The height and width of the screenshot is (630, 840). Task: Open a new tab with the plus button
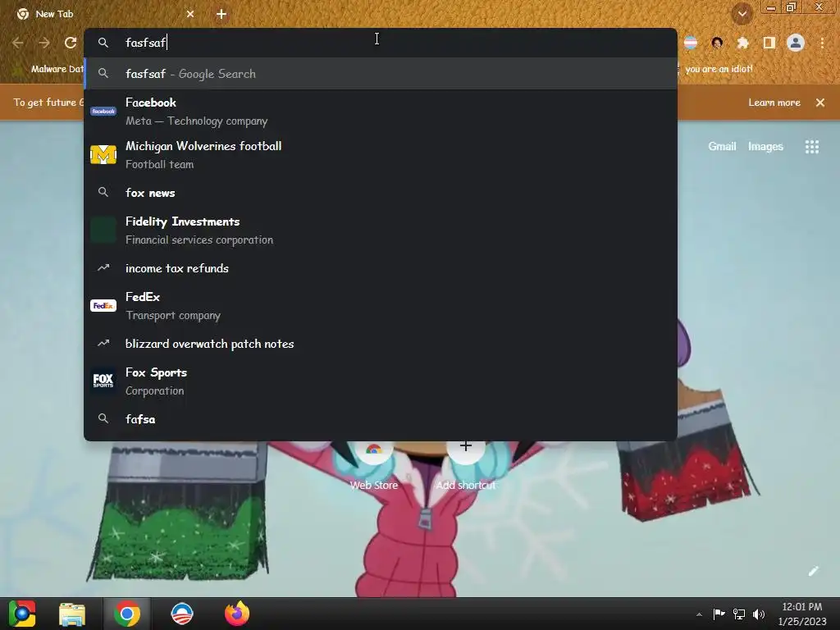(x=221, y=14)
